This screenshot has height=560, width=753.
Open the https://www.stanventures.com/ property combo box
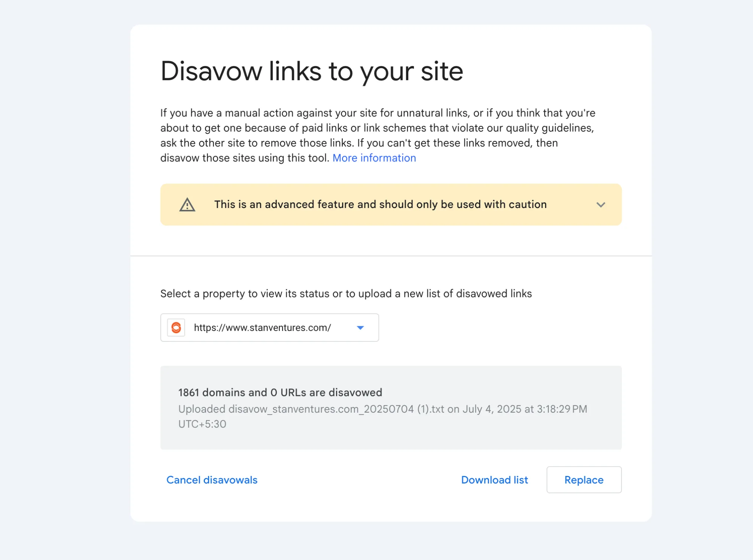(269, 327)
